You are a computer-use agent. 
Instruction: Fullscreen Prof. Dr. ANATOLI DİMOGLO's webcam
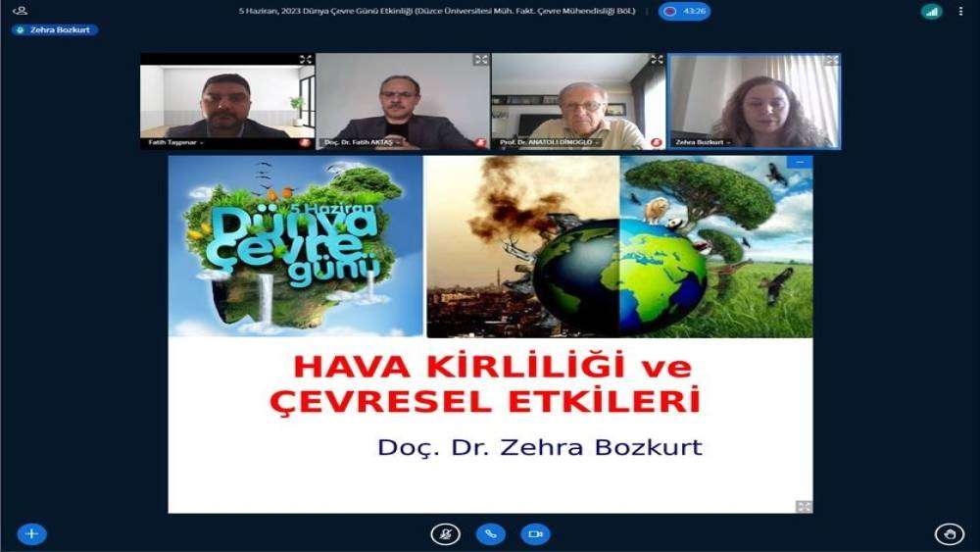point(657,60)
